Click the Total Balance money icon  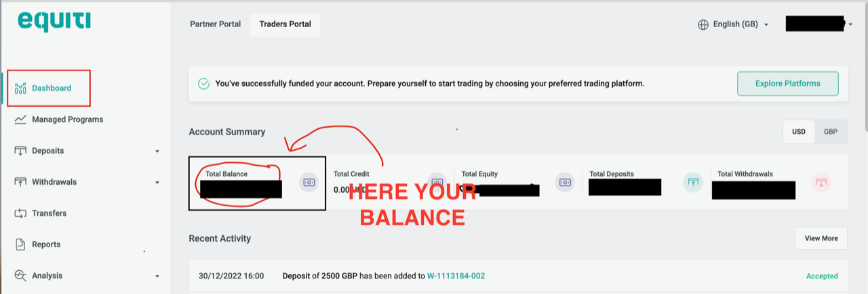coord(309,182)
